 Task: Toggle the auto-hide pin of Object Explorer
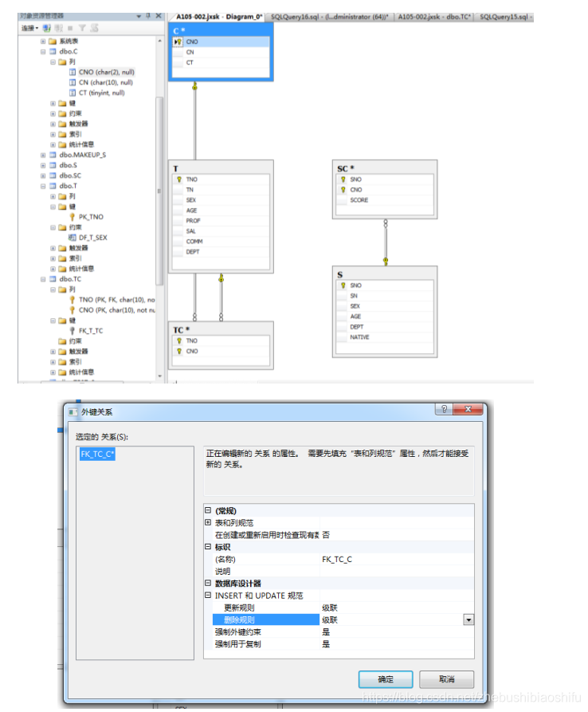click(x=148, y=15)
